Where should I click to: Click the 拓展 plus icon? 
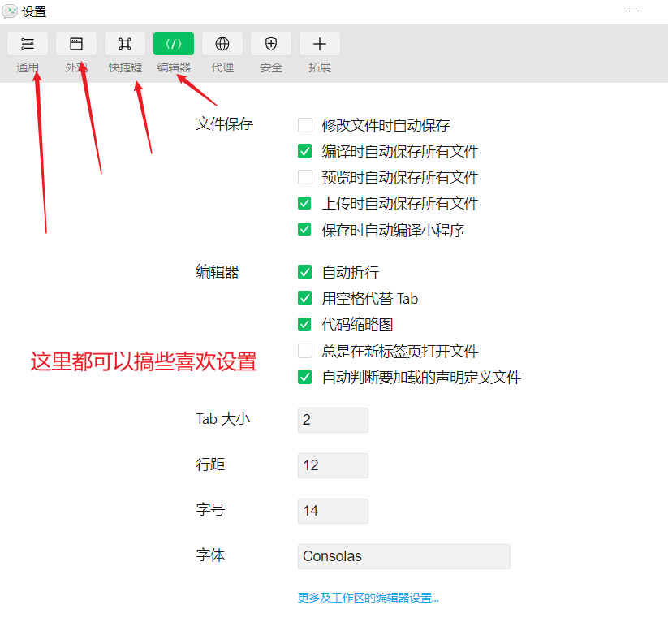pyautogui.click(x=319, y=44)
